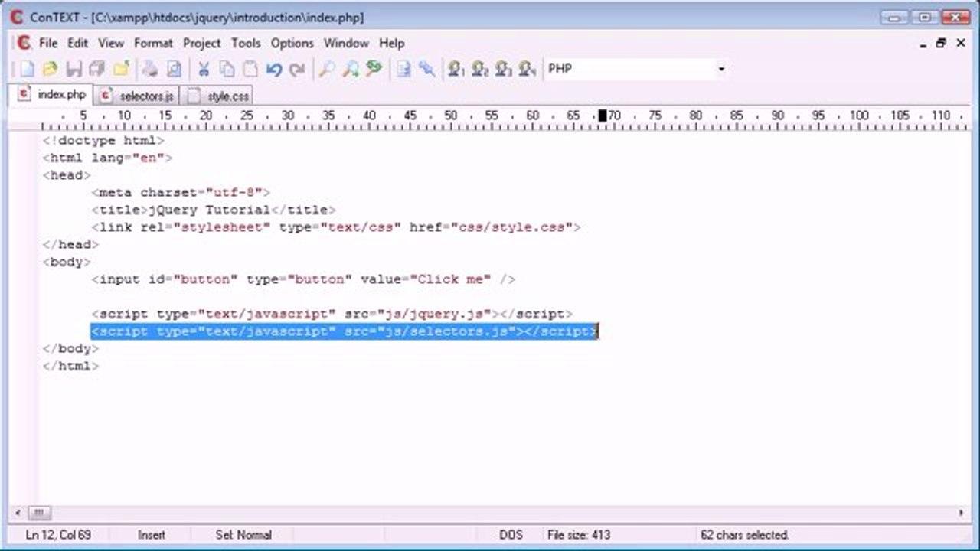The image size is (980, 551).
Task: Expand the PHP highlighter dropdown
Action: [720, 70]
